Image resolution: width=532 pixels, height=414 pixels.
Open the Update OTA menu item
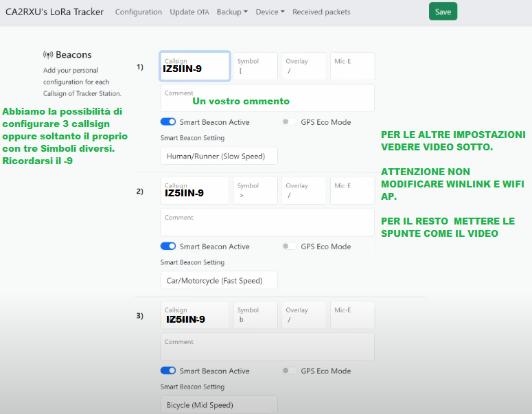189,12
